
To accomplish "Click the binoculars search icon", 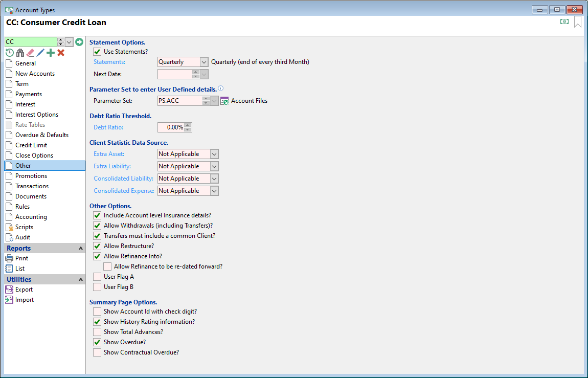I will click(20, 53).
